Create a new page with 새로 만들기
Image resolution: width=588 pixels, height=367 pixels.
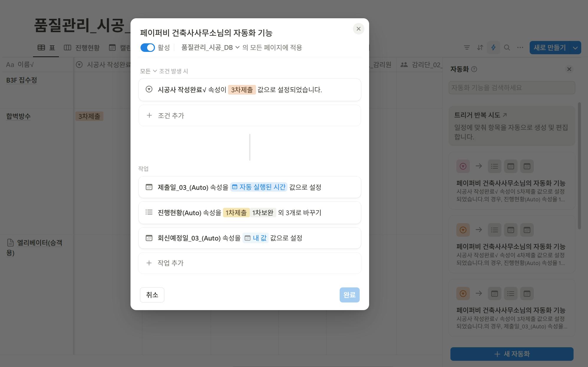pos(550,47)
